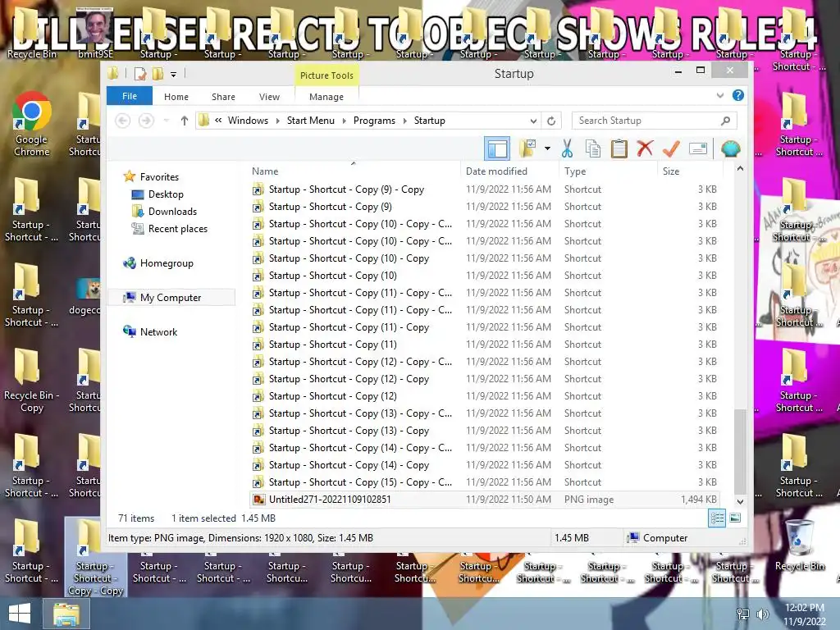Select Network in navigation pane
Viewport: 840px width, 630px height.
pos(158,331)
